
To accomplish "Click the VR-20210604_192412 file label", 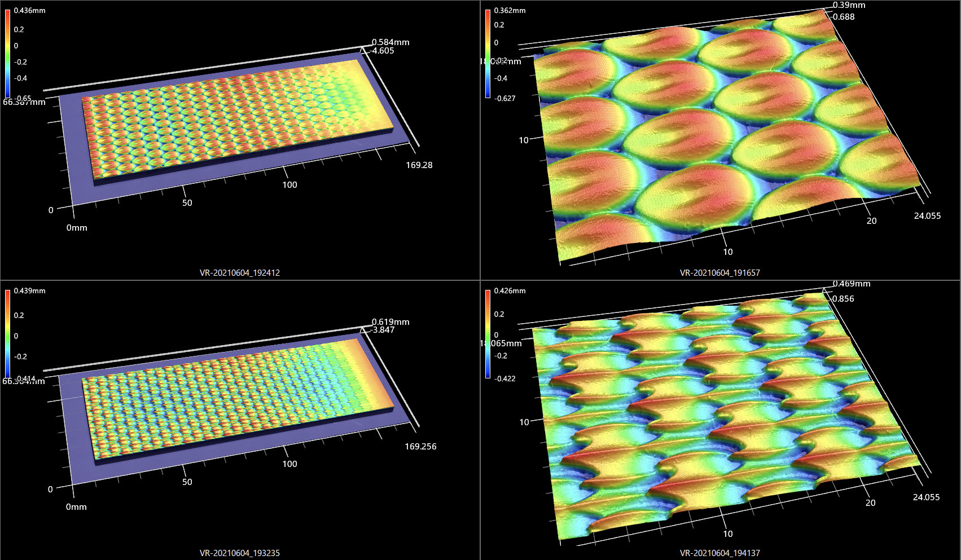I will click(x=239, y=273).
